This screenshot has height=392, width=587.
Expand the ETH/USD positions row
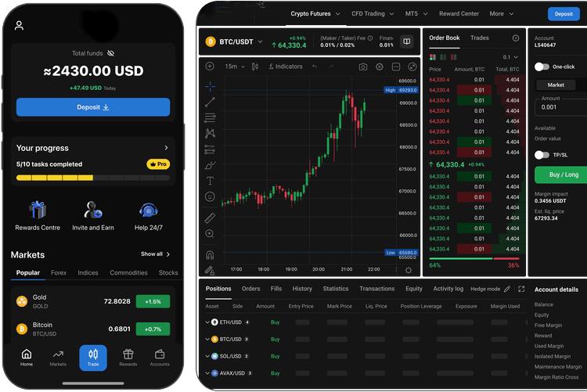208,322
